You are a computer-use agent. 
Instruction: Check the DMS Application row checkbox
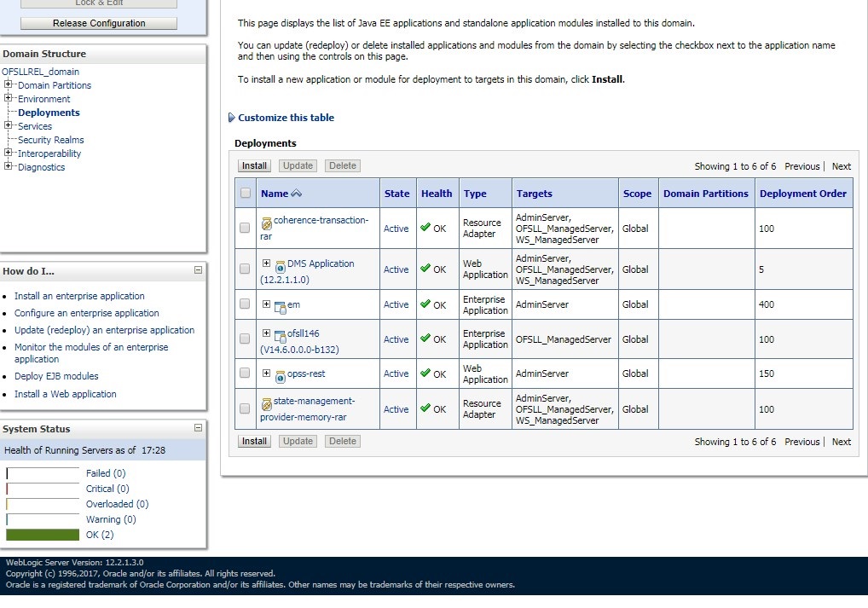[x=245, y=269]
